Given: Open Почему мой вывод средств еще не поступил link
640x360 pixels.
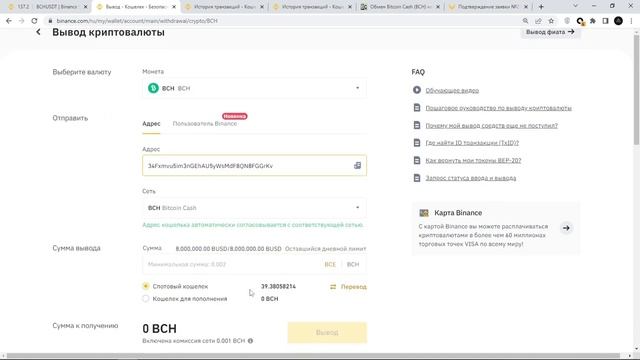Looking at the screenshot, I should click(491, 126).
